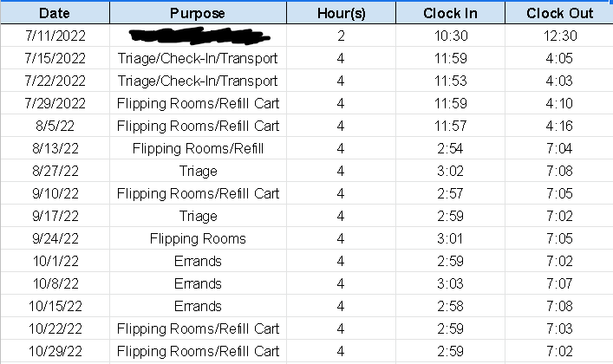This screenshot has width=613, height=364.
Task: Select the 3:03 clock in cell
Action: click(x=451, y=283)
